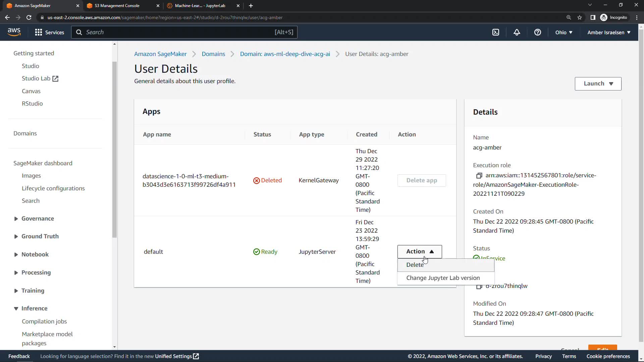Open the notifications bell icon
Viewport: 644px width, 362px height.
[x=517, y=32]
